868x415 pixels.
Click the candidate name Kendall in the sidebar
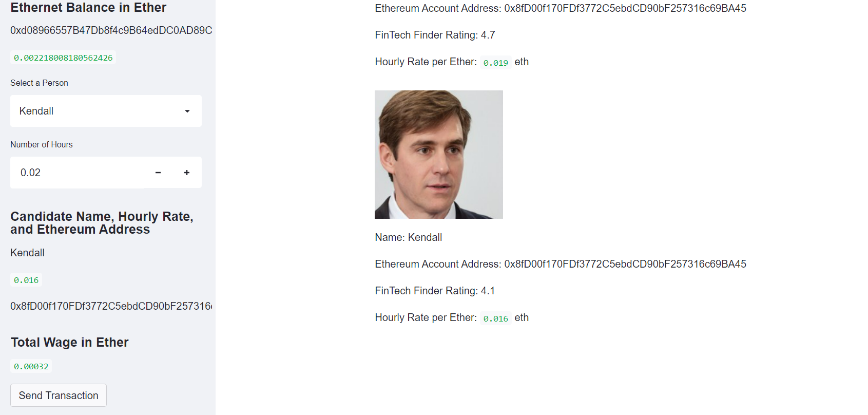[x=27, y=253]
